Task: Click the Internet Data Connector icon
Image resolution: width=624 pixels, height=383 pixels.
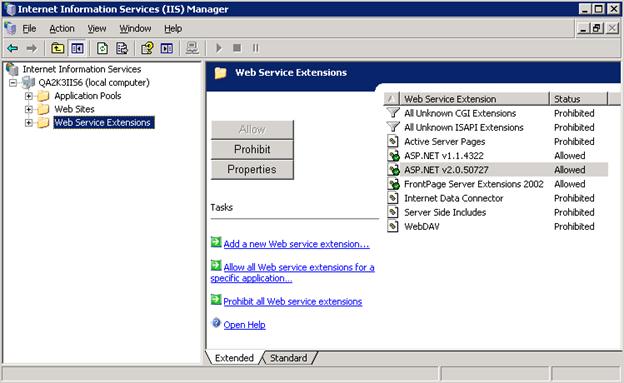Action: tap(393, 198)
